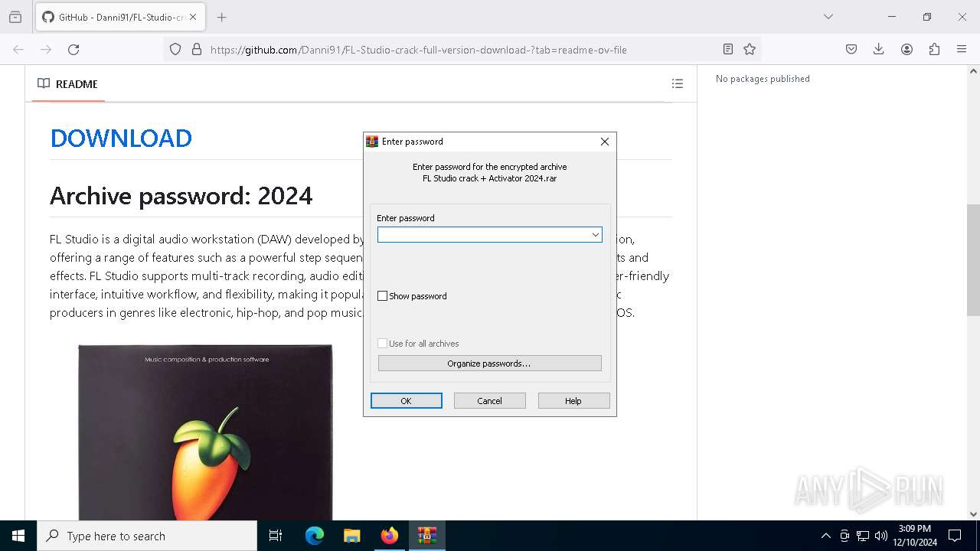Viewport: 980px width, 551px height.
Task: Open Firefox tracking protection shield
Action: point(175,50)
